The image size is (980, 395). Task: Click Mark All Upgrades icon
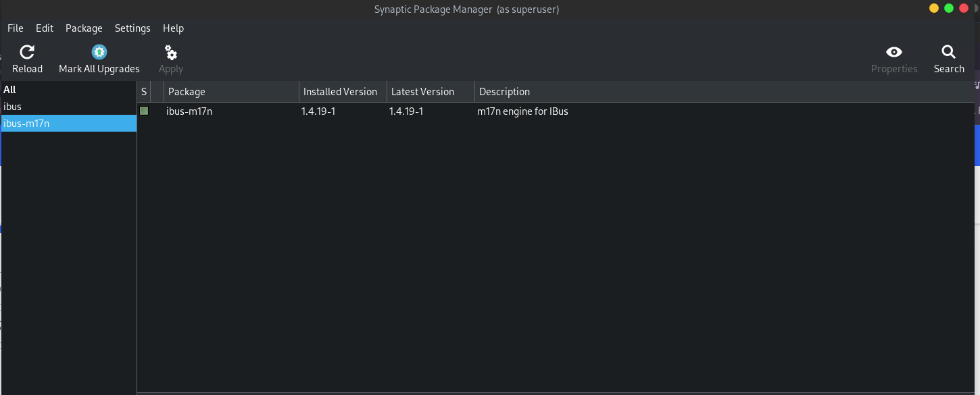tap(99, 52)
